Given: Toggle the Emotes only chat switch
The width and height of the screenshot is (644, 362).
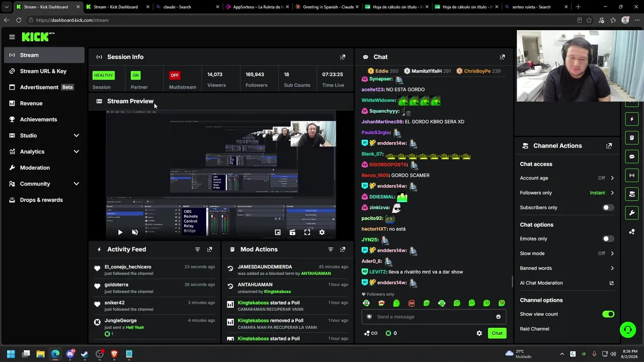Looking at the screenshot, I should [x=608, y=239].
